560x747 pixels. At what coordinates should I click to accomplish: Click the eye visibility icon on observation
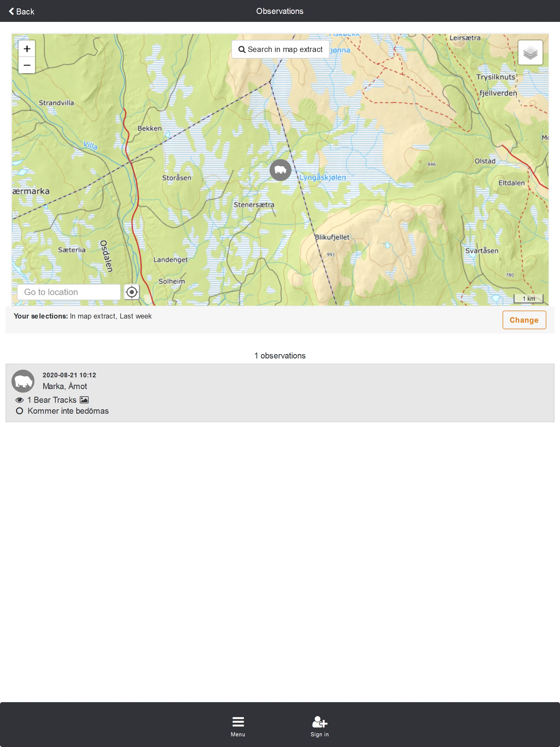19,399
